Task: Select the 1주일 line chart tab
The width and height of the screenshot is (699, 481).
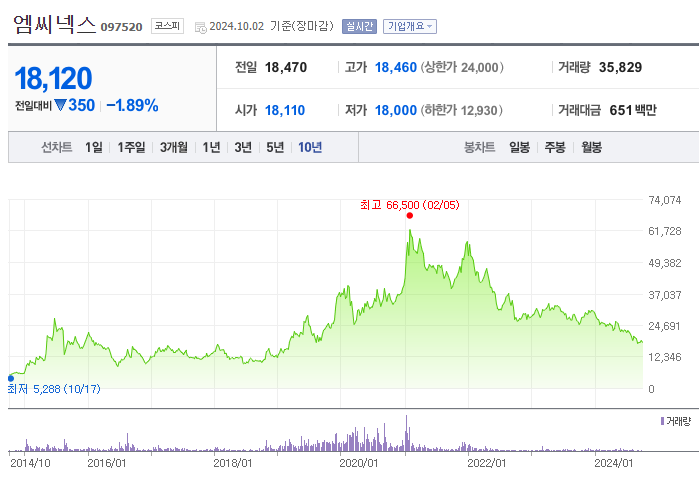Action: (131, 147)
